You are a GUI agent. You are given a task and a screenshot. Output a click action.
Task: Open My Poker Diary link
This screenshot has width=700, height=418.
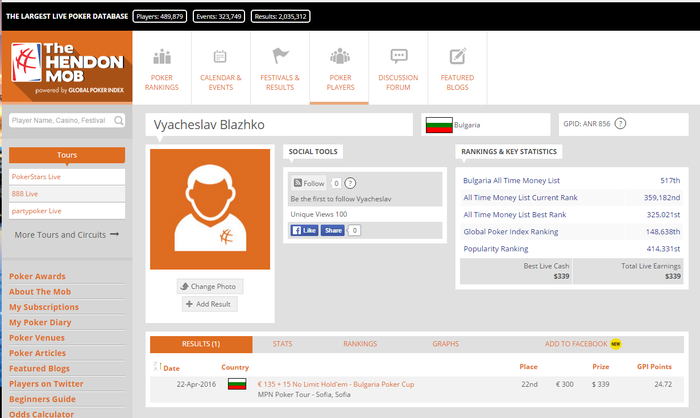(40, 322)
